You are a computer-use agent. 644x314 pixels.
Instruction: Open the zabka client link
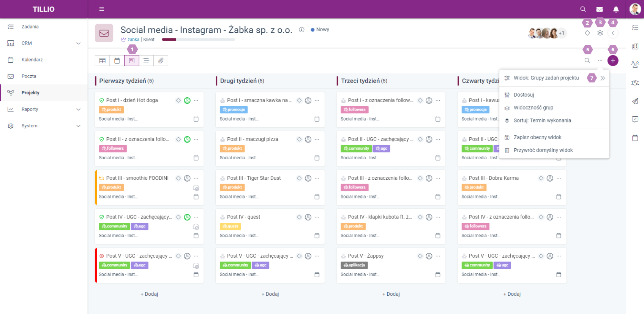click(x=133, y=40)
